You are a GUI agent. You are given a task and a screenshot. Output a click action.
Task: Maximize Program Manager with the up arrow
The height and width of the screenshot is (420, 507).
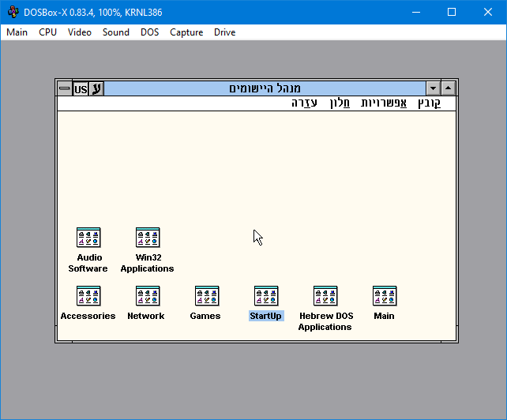pyautogui.click(x=448, y=88)
